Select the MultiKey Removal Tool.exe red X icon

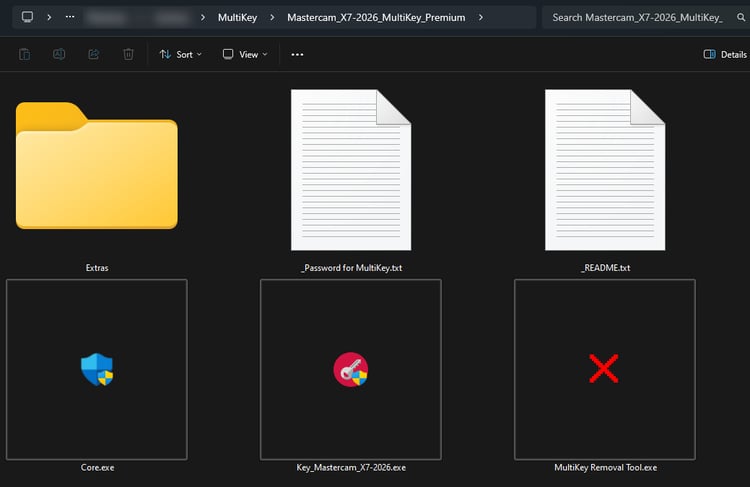point(604,368)
